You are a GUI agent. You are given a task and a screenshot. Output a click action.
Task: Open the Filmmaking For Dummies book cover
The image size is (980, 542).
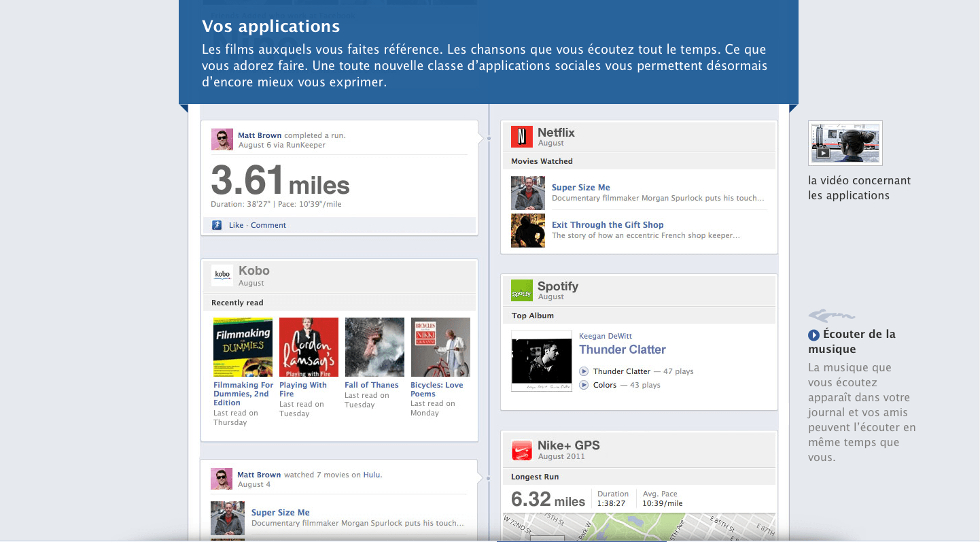(x=243, y=347)
